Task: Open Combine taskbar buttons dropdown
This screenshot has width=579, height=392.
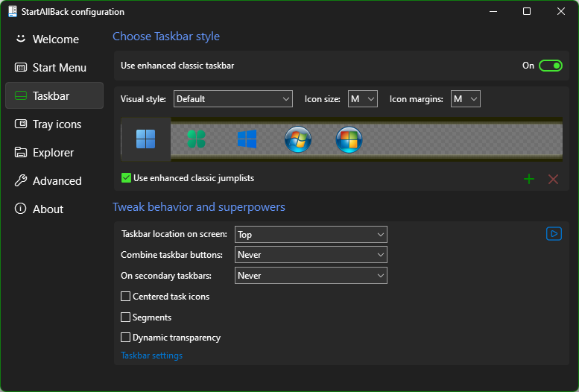Action: [x=311, y=255]
